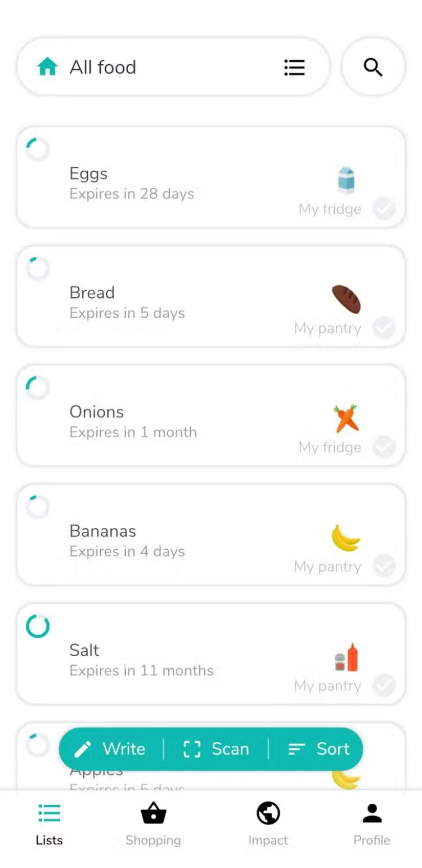Click the Salt expiry progress ring

[x=38, y=626]
